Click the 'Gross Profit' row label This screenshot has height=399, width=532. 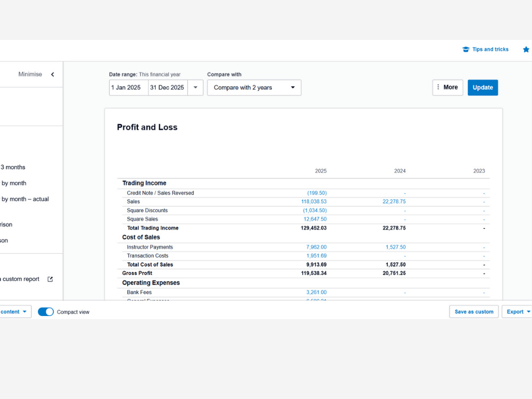(137, 273)
